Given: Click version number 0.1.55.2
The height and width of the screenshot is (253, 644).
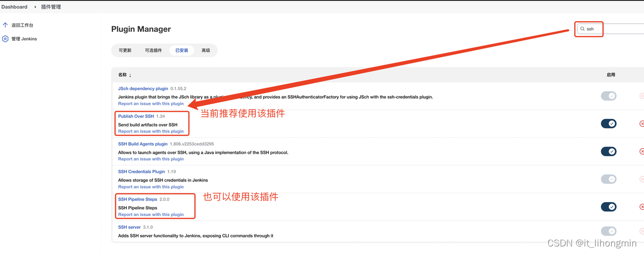Looking at the screenshot, I should 178,89.
